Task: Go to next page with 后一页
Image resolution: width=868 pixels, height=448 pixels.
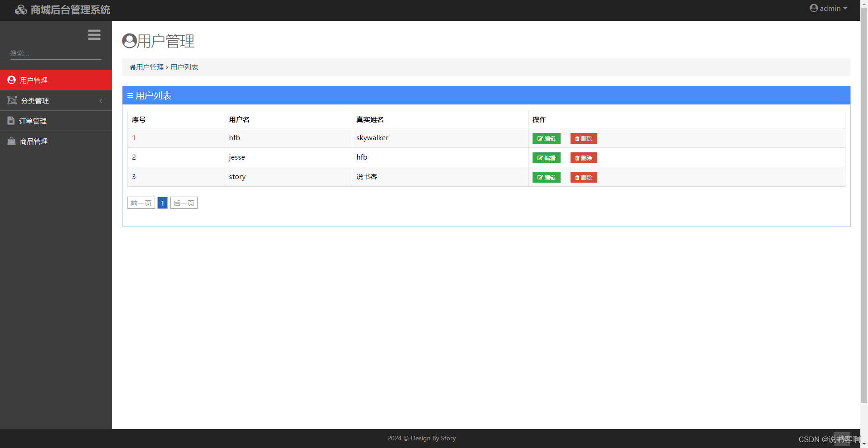Action: point(184,203)
